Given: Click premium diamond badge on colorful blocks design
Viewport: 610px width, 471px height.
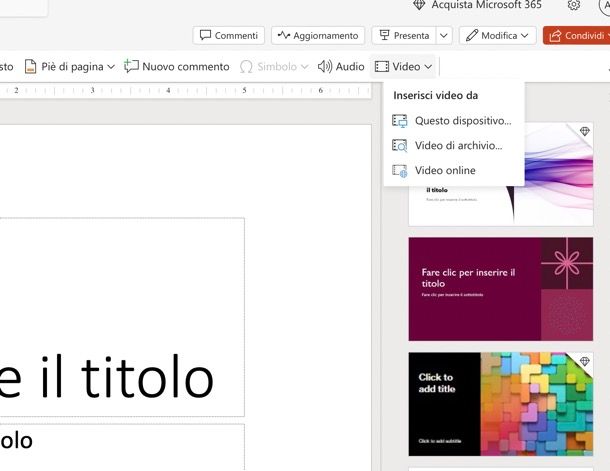Looking at the screenshot, I should (584, 361).
